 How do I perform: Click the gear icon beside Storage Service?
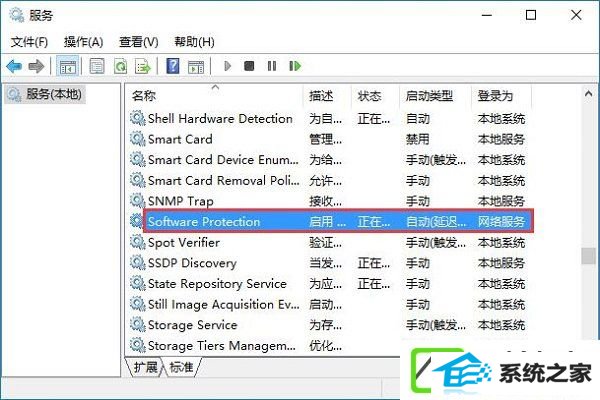coord(137,325)
